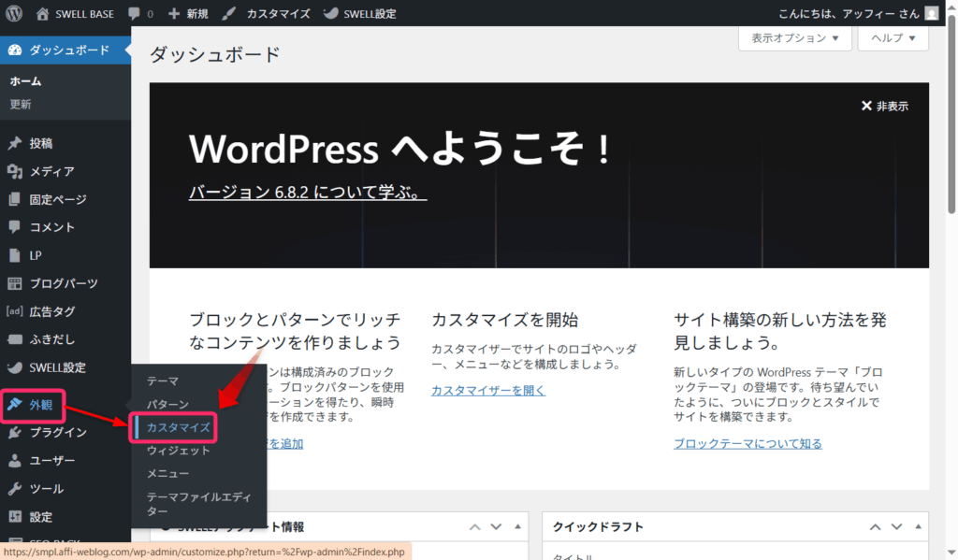The width and height of the screenshot is (958, 560).
Task: Click the brush icon beside カスタマイズ in admin bar
Action: pos(229,13)
